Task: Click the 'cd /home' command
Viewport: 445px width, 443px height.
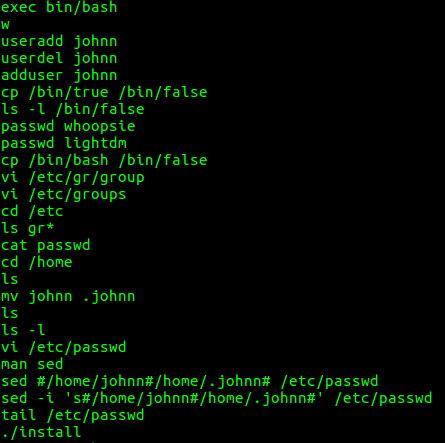Action: point(37,262)
